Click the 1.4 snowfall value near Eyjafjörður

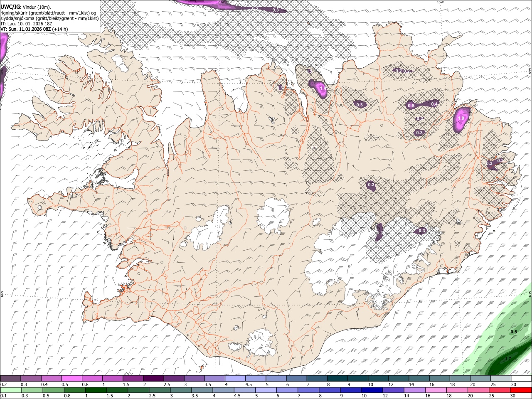coord(323,89)
